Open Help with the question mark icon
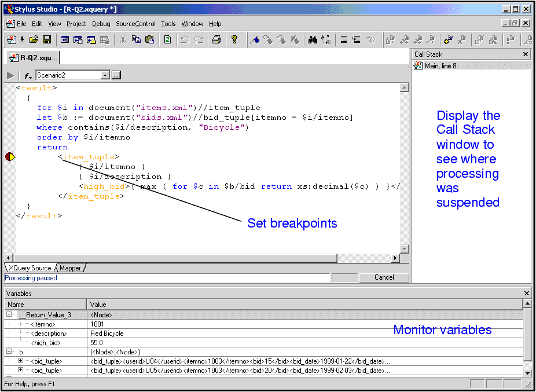The image size is (536, 392). [234, 39]
